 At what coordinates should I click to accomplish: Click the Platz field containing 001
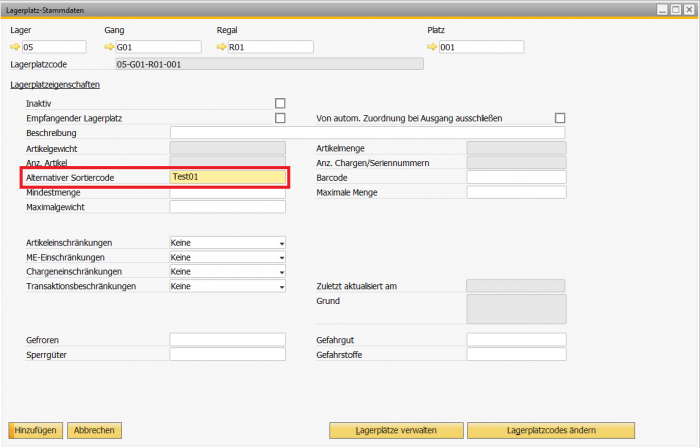pos(481,47)
